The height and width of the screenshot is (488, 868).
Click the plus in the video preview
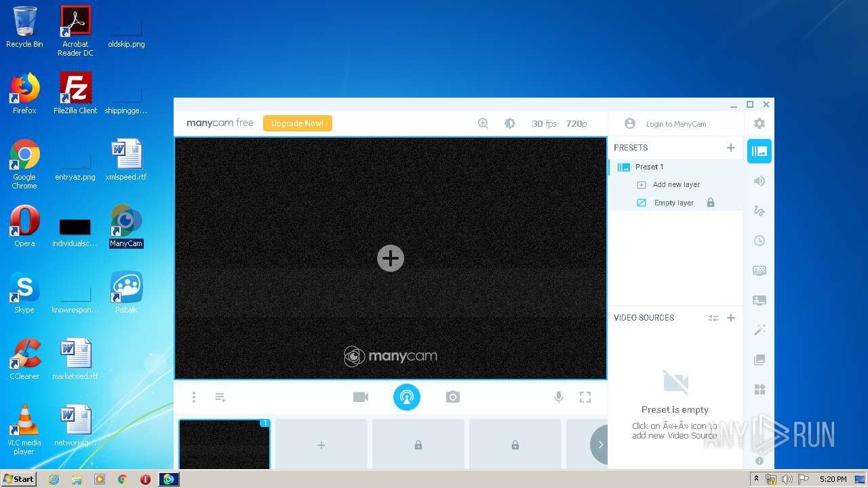(391, 258)
